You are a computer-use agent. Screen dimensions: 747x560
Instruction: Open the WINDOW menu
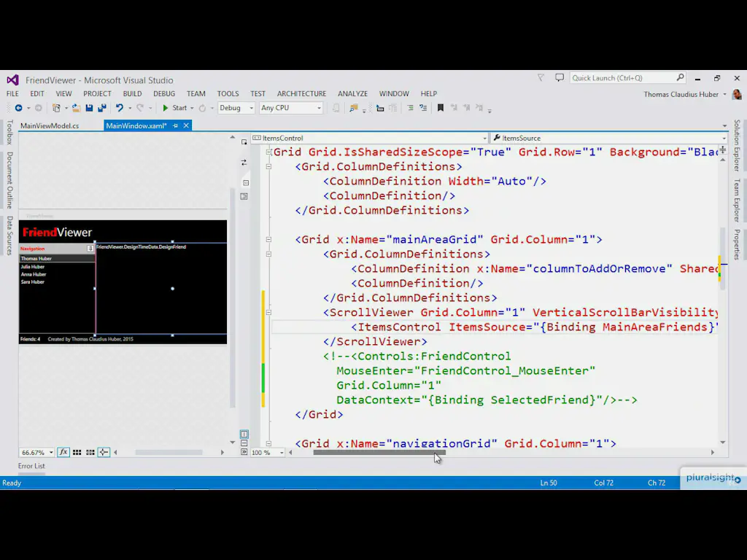coord(394,94)
